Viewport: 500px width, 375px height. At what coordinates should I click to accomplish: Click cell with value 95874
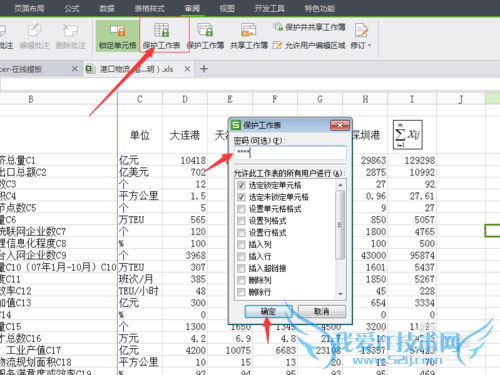412,255
